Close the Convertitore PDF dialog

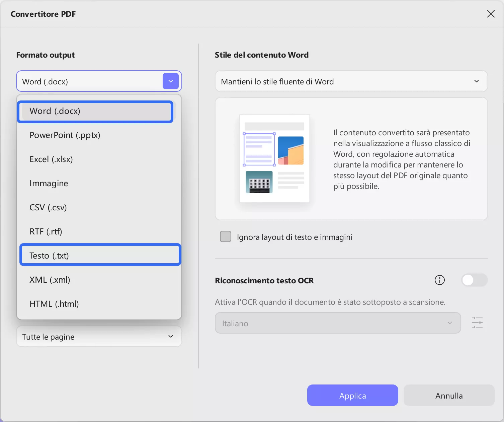tap(491, 14)
